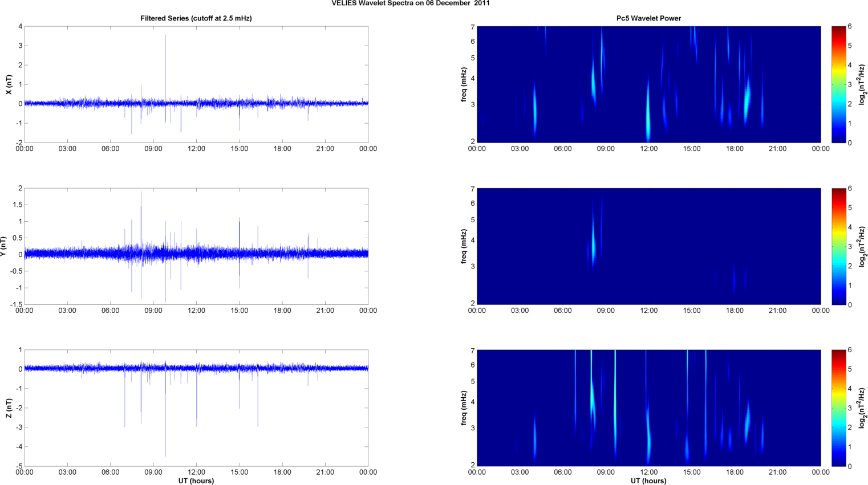This screenshot has height=485, width=868.
Task: Click the color bar beside the middle wavelet plot
Action: coord(838,246)
